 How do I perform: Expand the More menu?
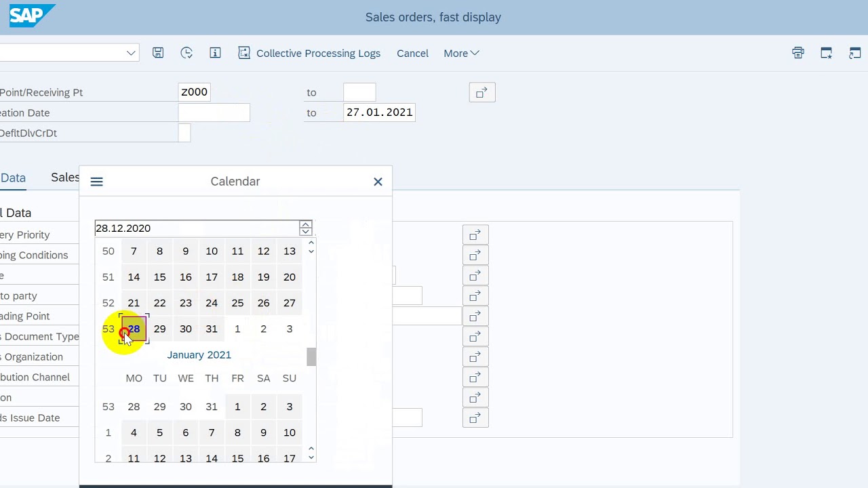[461, 53]
